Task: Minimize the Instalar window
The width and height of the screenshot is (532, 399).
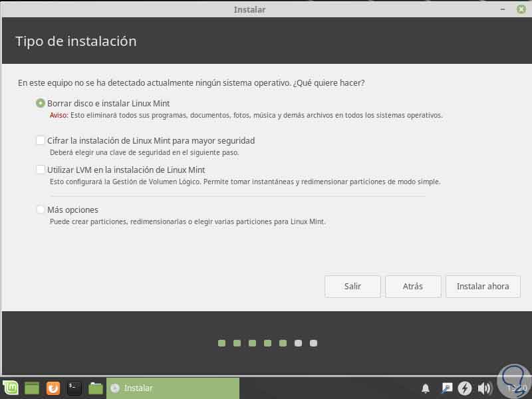Action: 503,9
